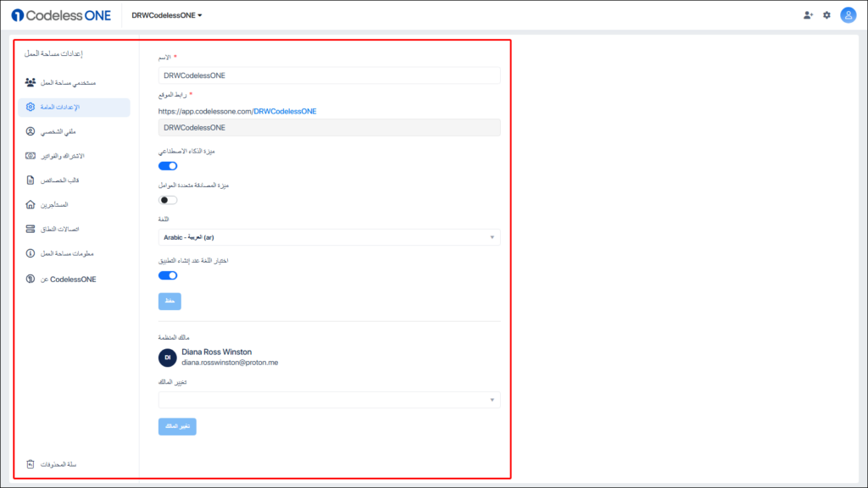The image size is (868, 488).
Task: Click the الاسم (name) input containing DRWCodelessONE
Action: coord(330,75)
